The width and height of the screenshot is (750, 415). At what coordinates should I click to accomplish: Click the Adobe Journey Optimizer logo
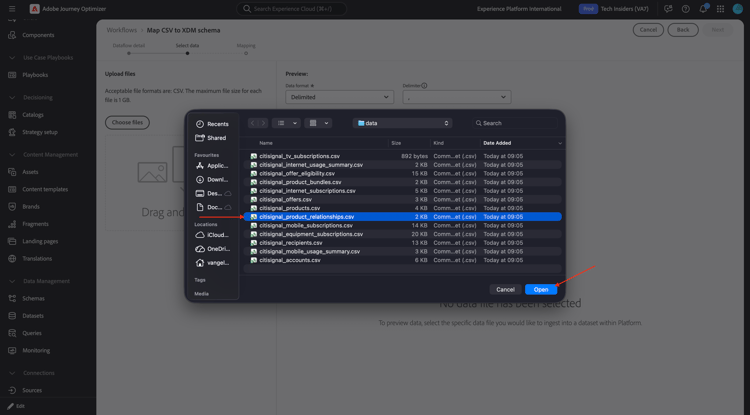coord(34,9)
